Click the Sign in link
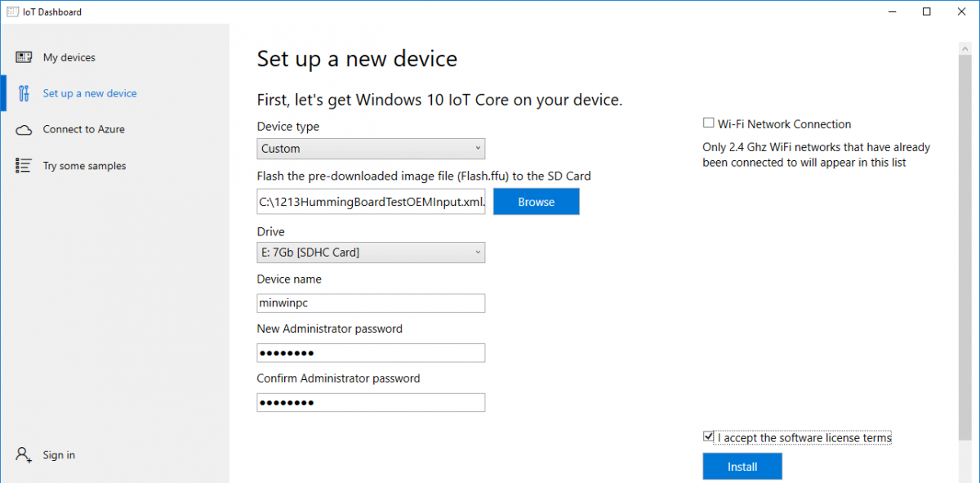This screenshot has width=980, height=483. coord(58,454)
